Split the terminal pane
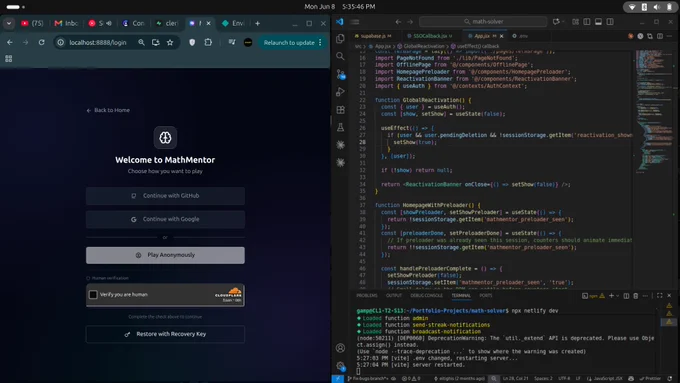Viewport: 680px width, 383px height. (626, 296)
